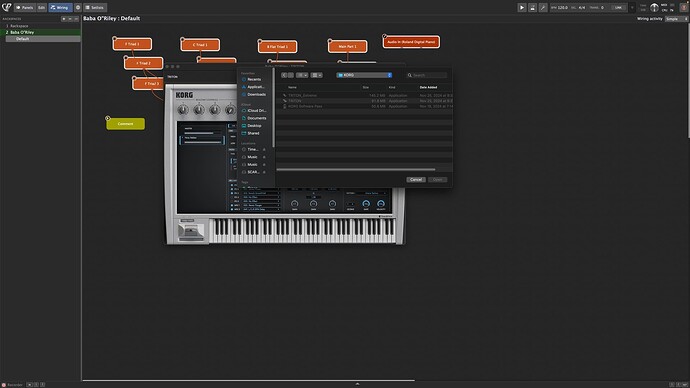Click the Gig Performer logo icon
690x388 pixels.
(7, 7)
